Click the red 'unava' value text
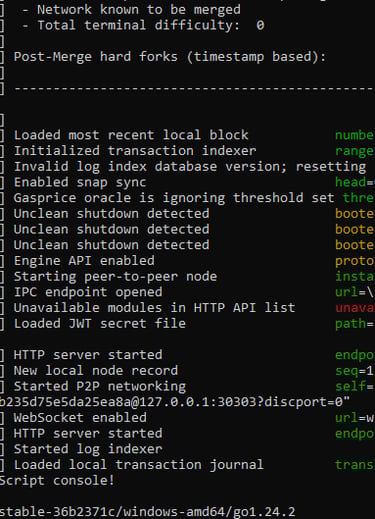 [x=355, y=308]
